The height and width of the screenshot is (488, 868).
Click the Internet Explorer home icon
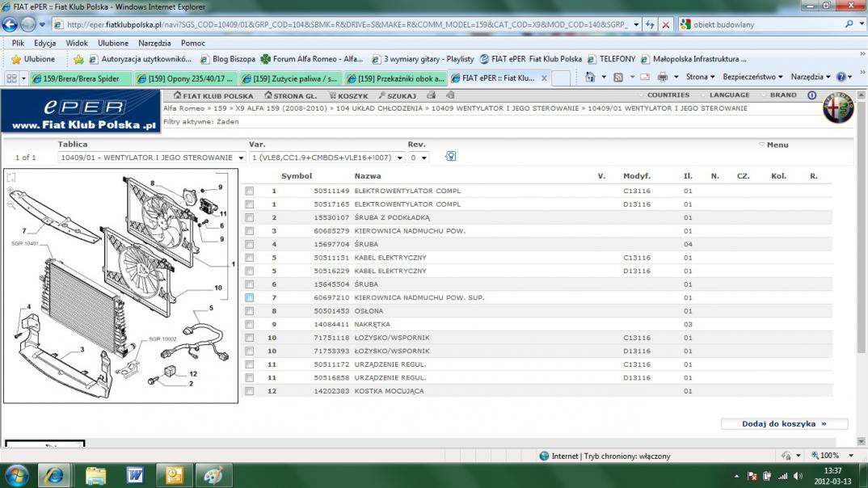click(590, 78)
